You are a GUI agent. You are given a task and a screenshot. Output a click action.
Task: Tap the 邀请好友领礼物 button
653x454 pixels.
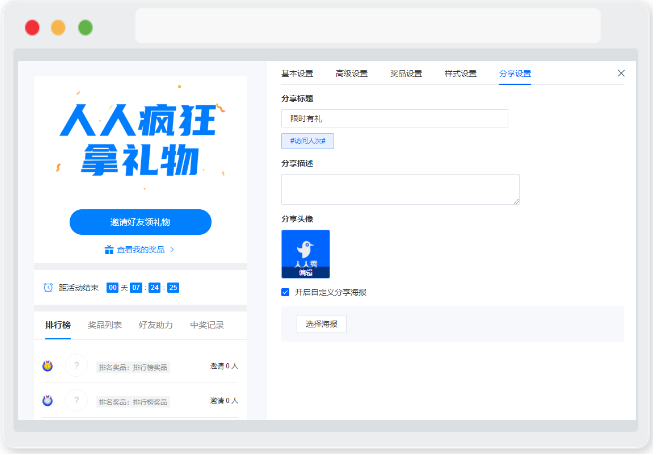140,222
